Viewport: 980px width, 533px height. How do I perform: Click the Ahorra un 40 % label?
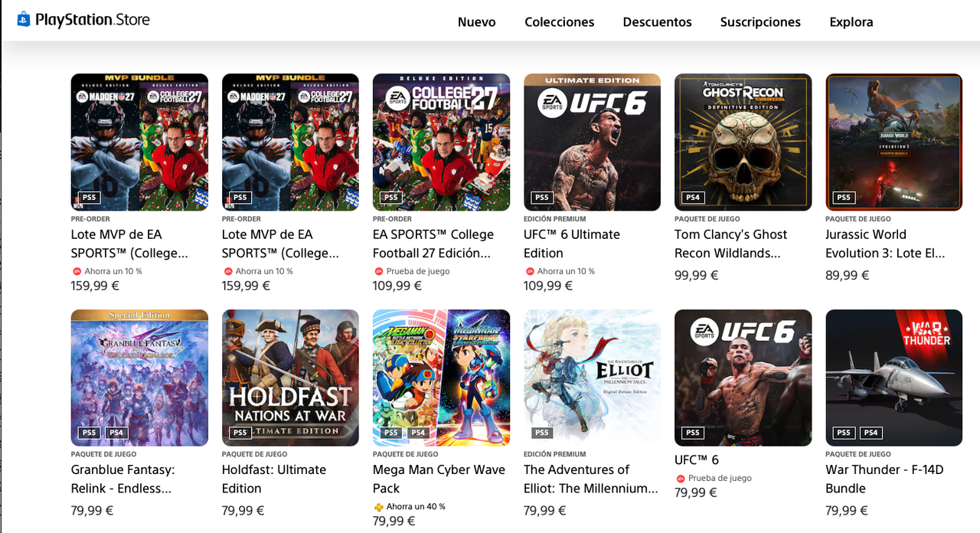click(416, 507)
